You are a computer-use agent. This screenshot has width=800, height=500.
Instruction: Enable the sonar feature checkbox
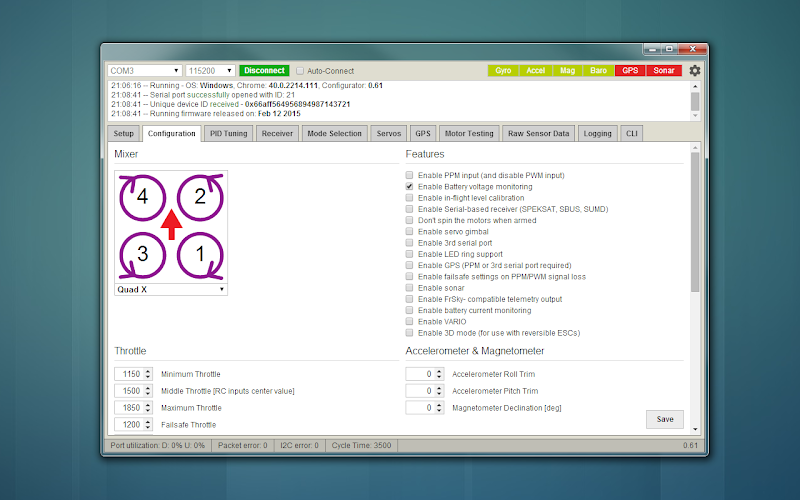(x=409, y=288)
